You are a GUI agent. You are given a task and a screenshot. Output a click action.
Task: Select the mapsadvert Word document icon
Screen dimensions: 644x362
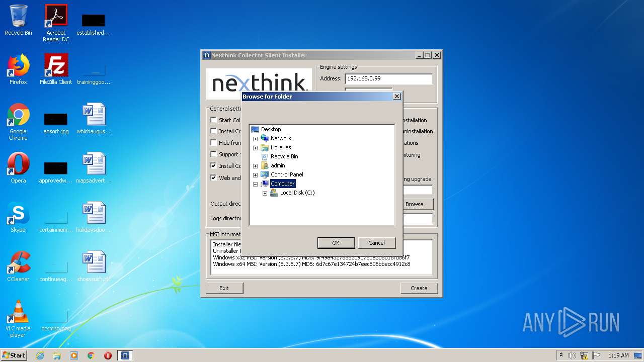click(94, 168)
